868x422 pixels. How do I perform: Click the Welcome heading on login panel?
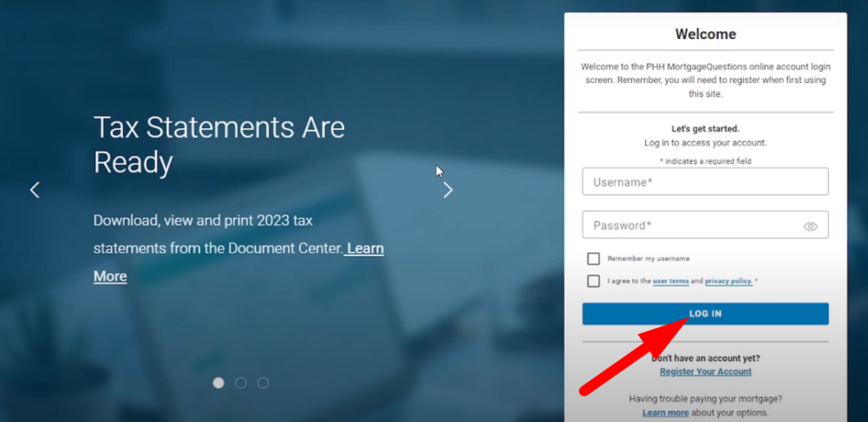705,35
